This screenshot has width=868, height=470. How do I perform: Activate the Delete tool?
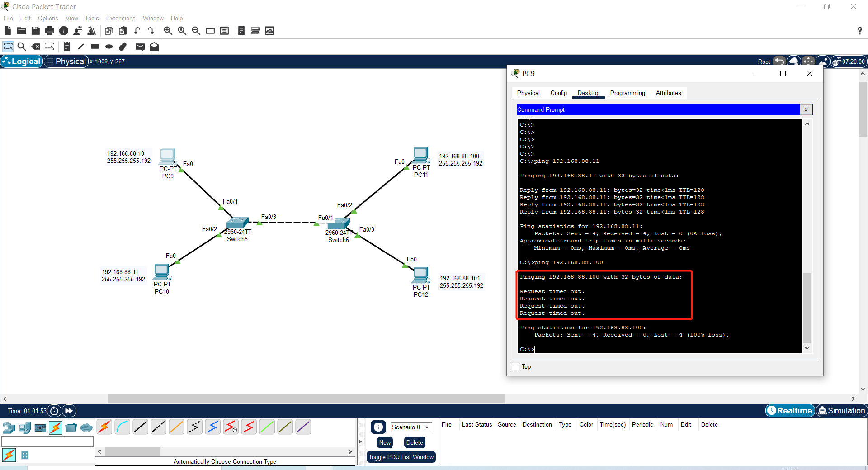[x=36, y=47]
